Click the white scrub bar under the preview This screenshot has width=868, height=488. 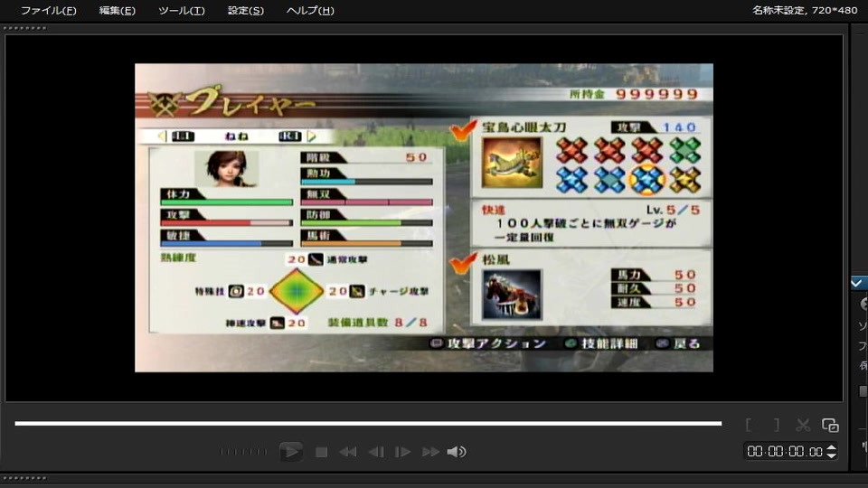click(368, 423)
